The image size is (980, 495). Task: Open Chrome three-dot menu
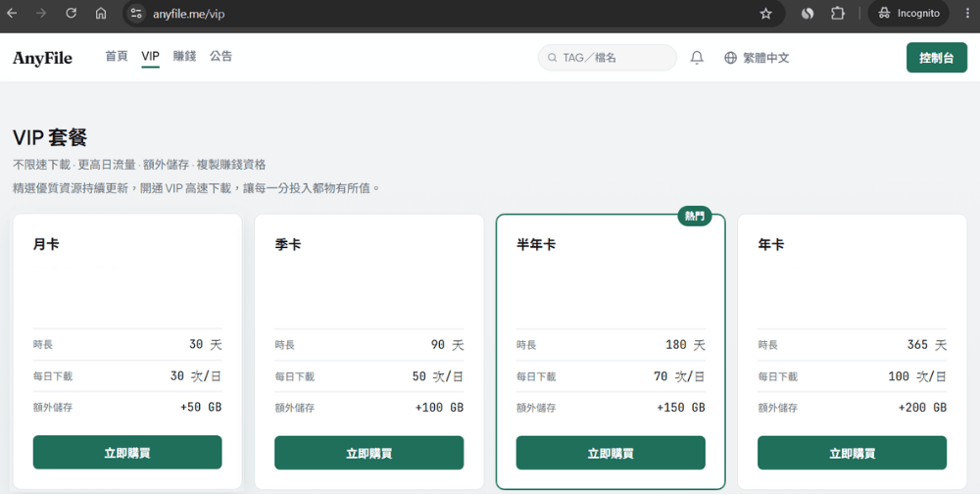tap(967, 13)
